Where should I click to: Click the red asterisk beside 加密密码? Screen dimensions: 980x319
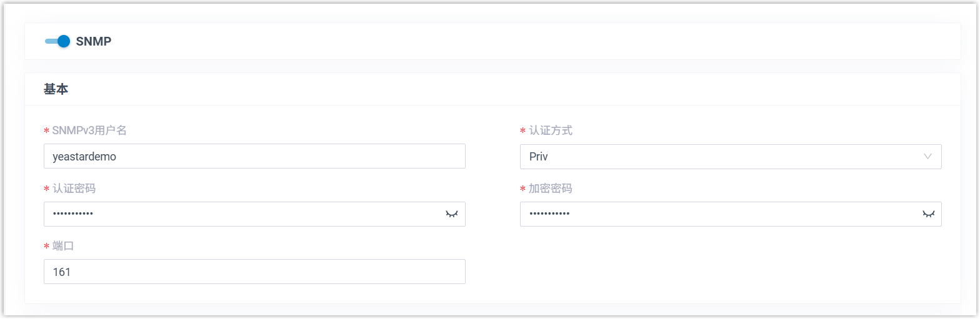point(523,189)
